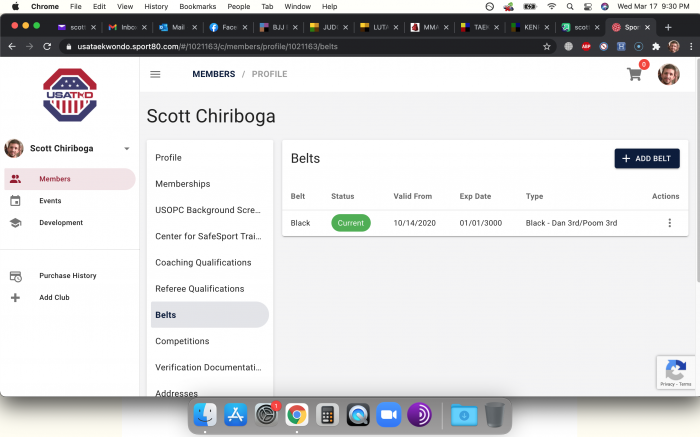Open the Chrome View menu
700x437 pixels.
[x=125, y=6]
